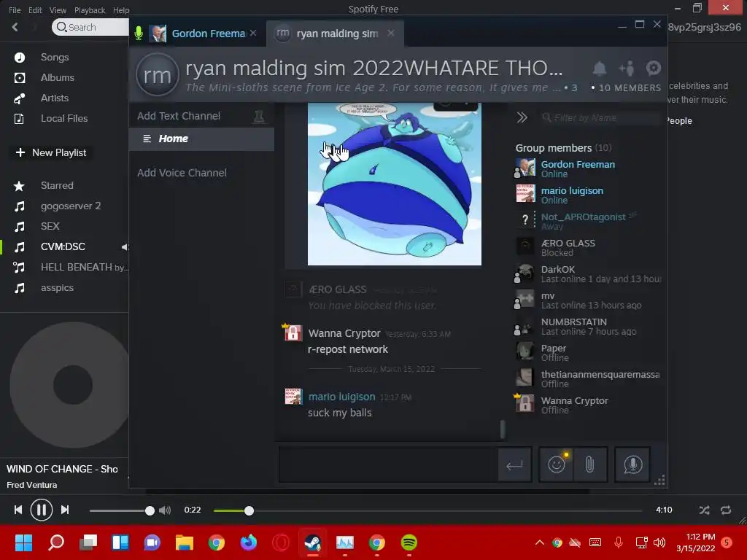747x560 pixels.
Task: Go back in Spotify navigation
Action: point(15,27)
